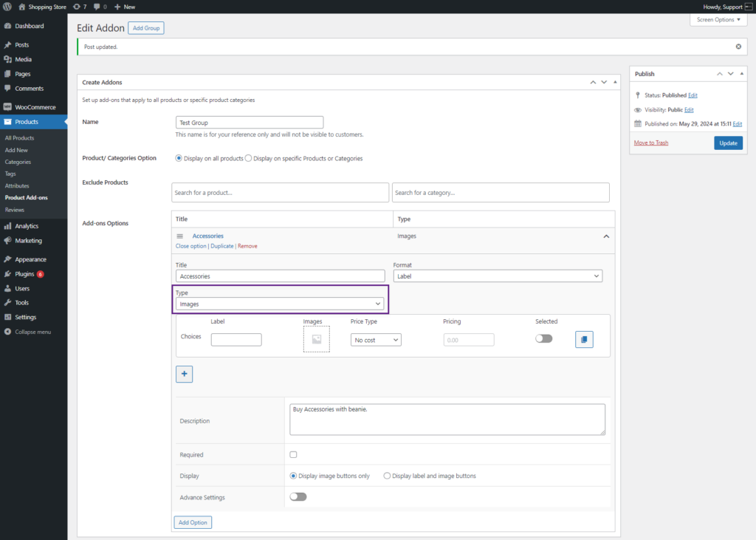The width and height of the screenshot is (756, 540).
Task: Toggle Create Addons panel collapse triangle
Action: pos(615,83)
